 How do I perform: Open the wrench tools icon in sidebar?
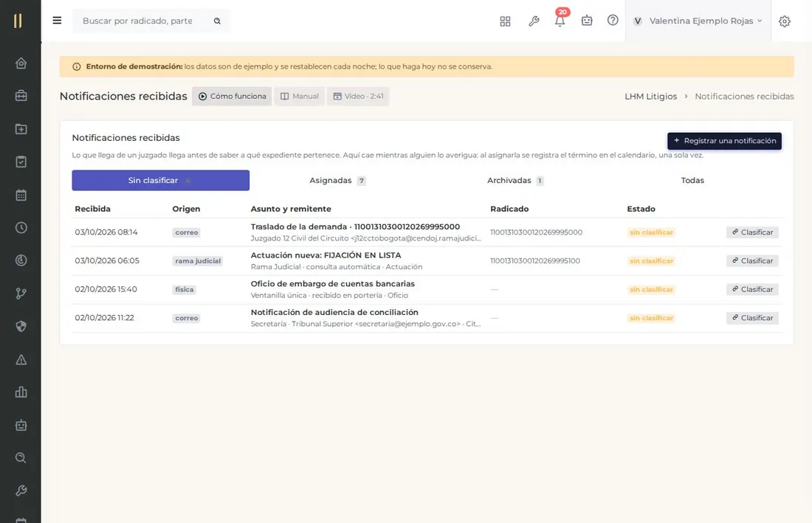[x=21, y=491]
